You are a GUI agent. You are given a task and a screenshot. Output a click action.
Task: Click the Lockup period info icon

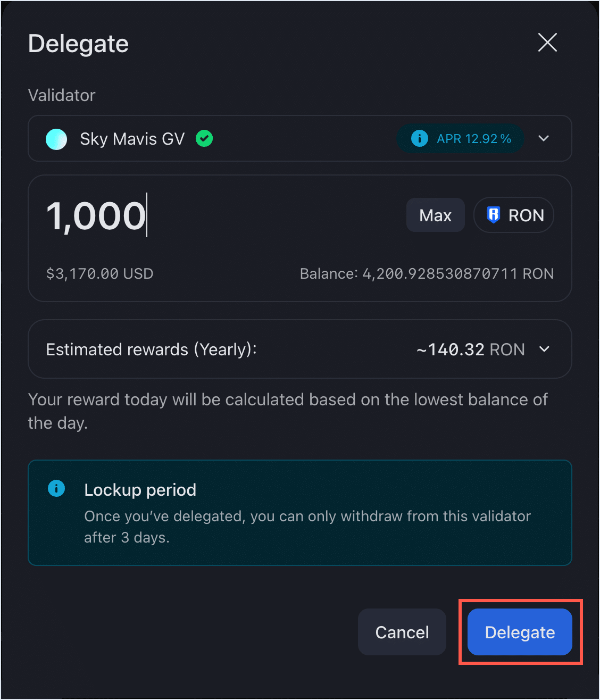coord(56,488)
